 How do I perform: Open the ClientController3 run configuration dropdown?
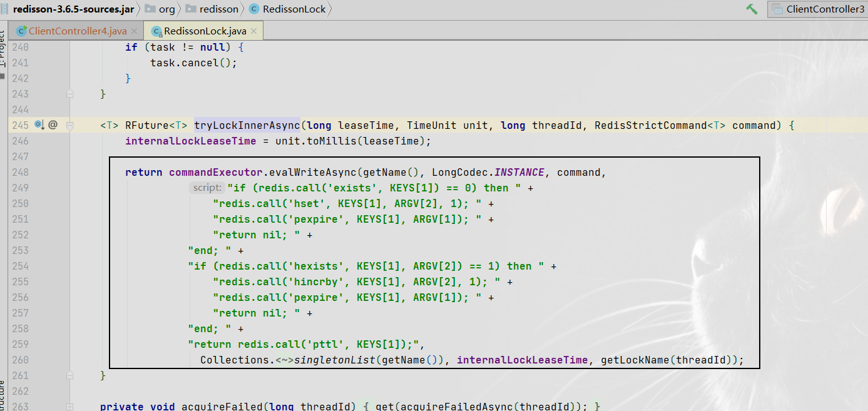click(x=817, y=9)
